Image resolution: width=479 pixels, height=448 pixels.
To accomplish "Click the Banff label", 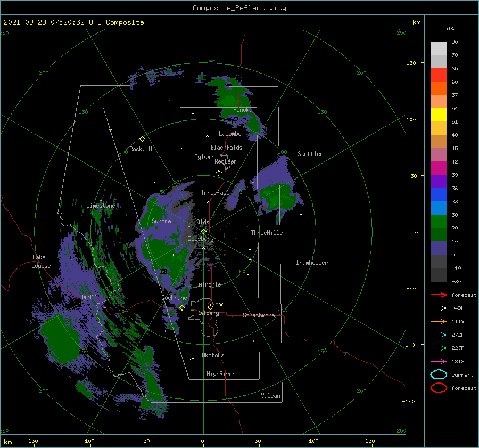I will tap(88, 297).
